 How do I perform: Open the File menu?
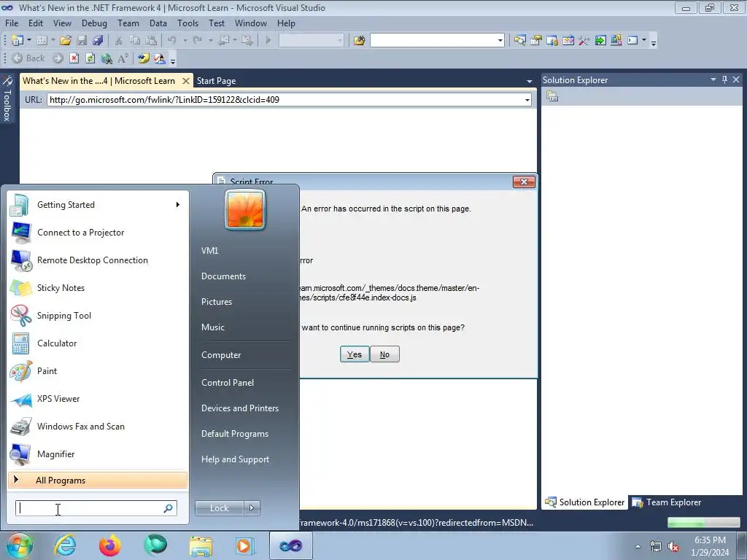(x=12, y=23)
